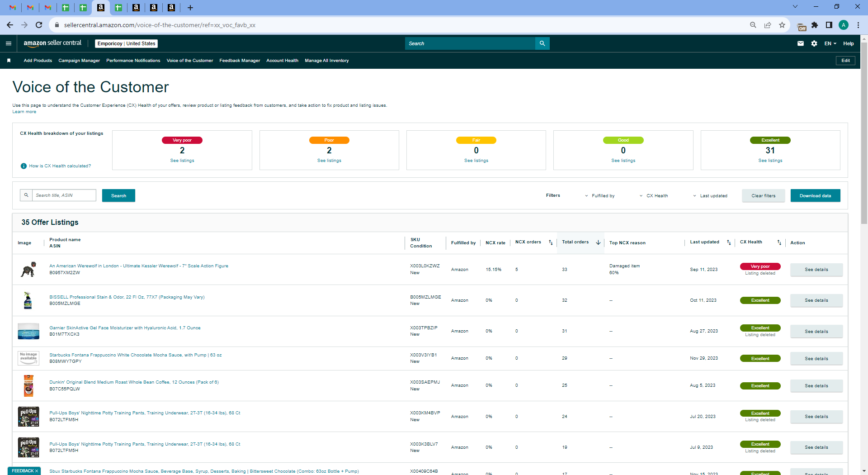This screenshot has width=868, height=475.
Task: Click the Learn more link
Action: pos(24,112)
